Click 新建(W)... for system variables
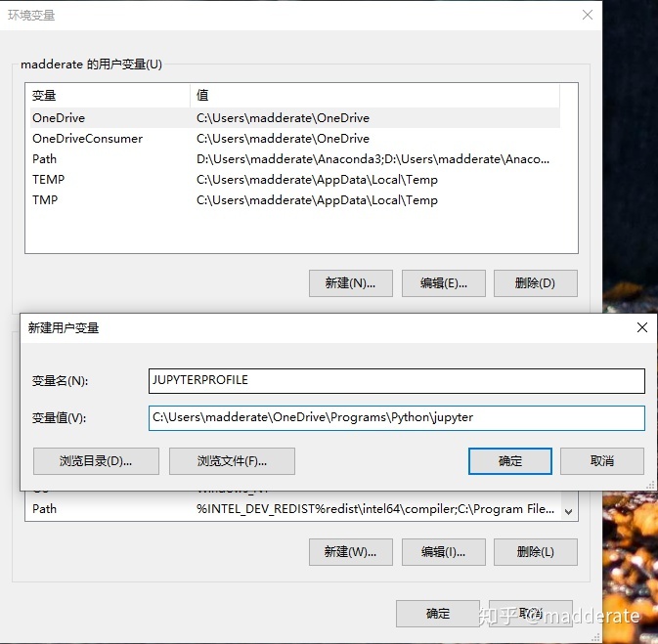The image size is (658, 644). coord(351,552)
